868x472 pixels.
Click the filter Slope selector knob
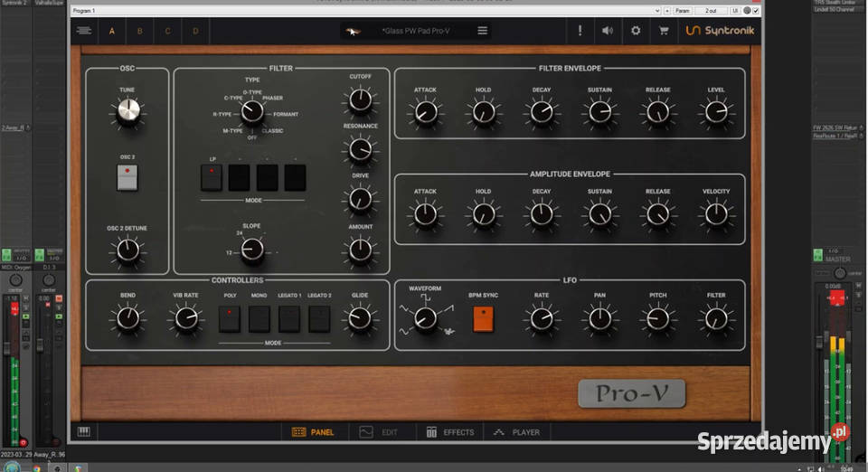pyautogui.click(x=252, y=250)
